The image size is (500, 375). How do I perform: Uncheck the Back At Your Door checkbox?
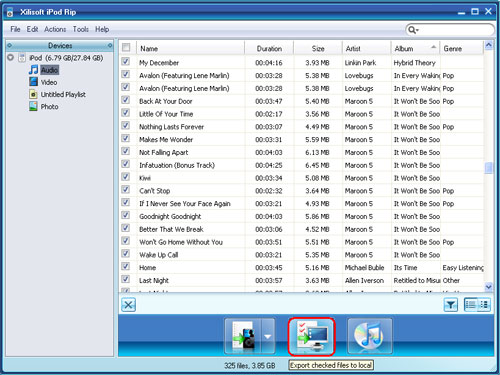[x=125, y=100]
